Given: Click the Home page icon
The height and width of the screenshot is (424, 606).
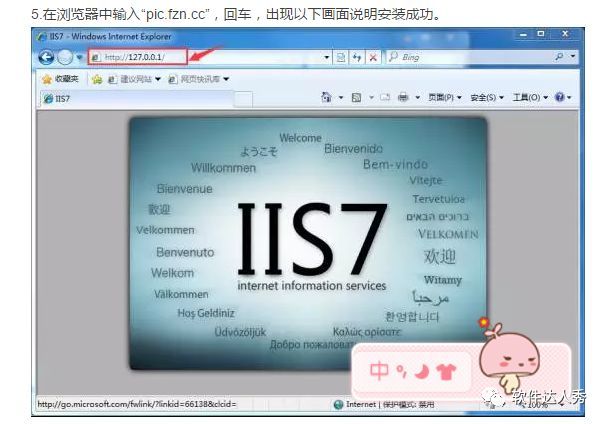Looking at the screenshot, I should [327, 97].
